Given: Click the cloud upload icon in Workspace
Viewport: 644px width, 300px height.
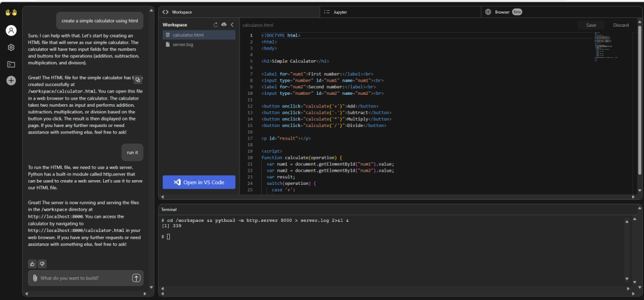Looking at the screenshot, I should point(224,24).
